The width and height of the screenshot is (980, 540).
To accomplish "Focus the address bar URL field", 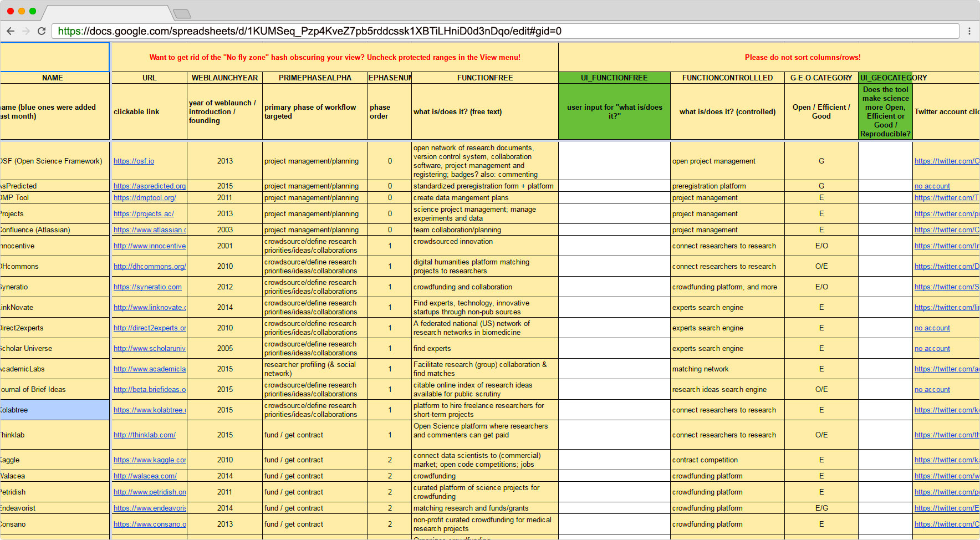I will (x=505, y=31).
